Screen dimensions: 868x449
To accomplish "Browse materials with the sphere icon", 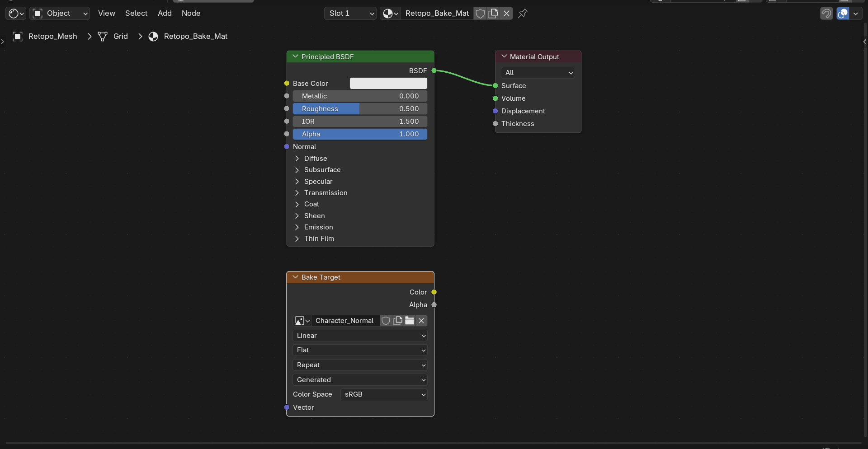I will 390,14.
